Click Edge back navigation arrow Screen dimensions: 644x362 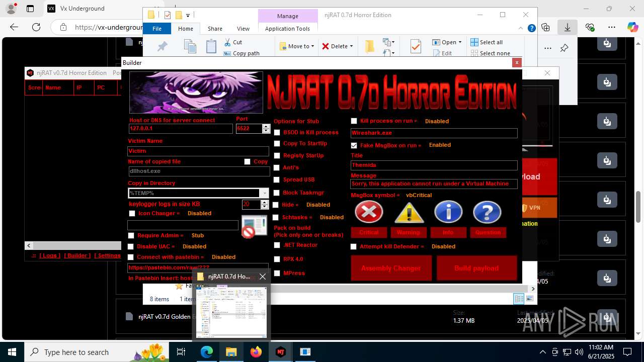pos(14,27)
